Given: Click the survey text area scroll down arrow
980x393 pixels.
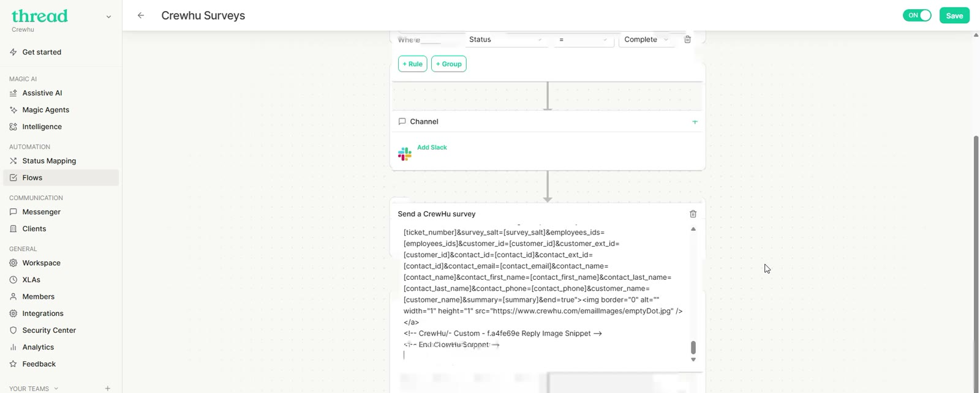Looking at the screenshot, I should [x=693, y=360].
